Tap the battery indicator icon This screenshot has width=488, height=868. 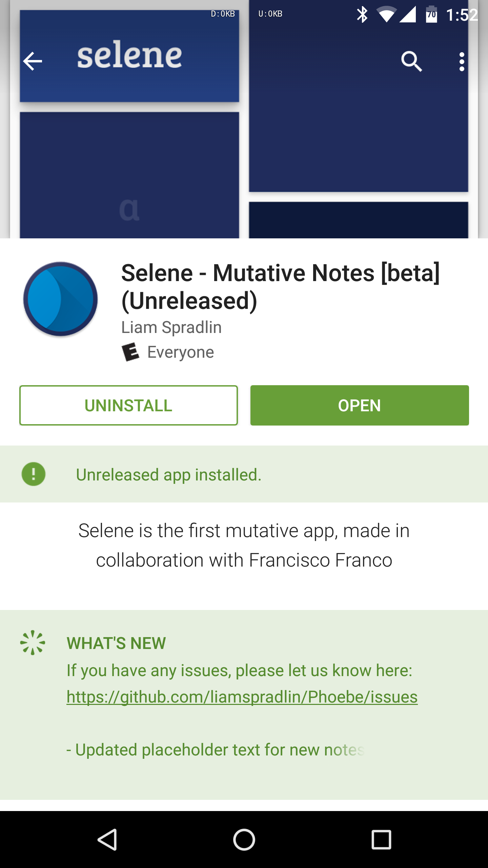(x=431, y=14)
